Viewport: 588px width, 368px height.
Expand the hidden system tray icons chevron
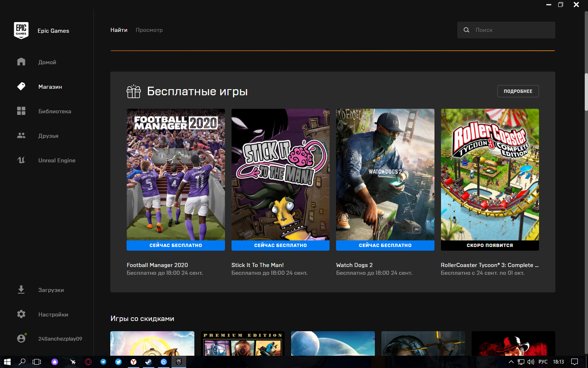(x=511, y=362)
